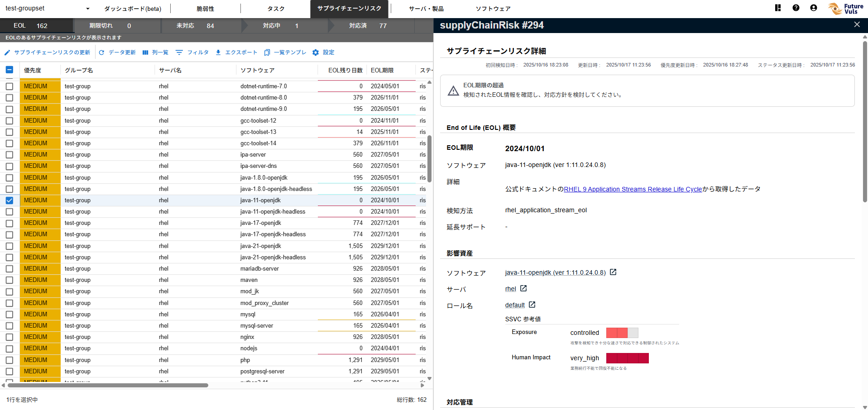Open the column list icon
Viewport: 868px width, 410px height.
tap(145, 52)
